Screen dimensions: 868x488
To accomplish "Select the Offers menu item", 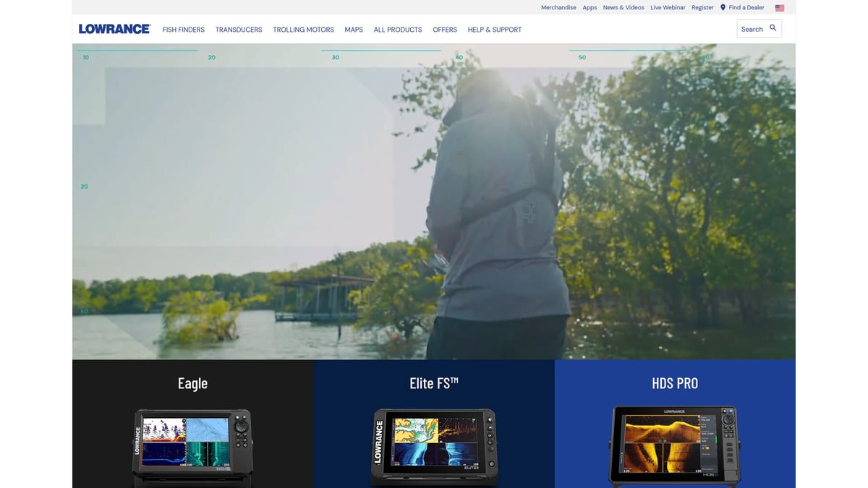I will 445,30.
